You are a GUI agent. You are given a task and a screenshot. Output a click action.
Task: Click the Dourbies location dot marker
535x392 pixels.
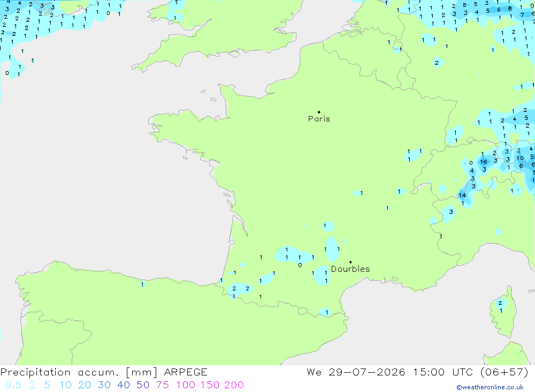pos(350,262)
